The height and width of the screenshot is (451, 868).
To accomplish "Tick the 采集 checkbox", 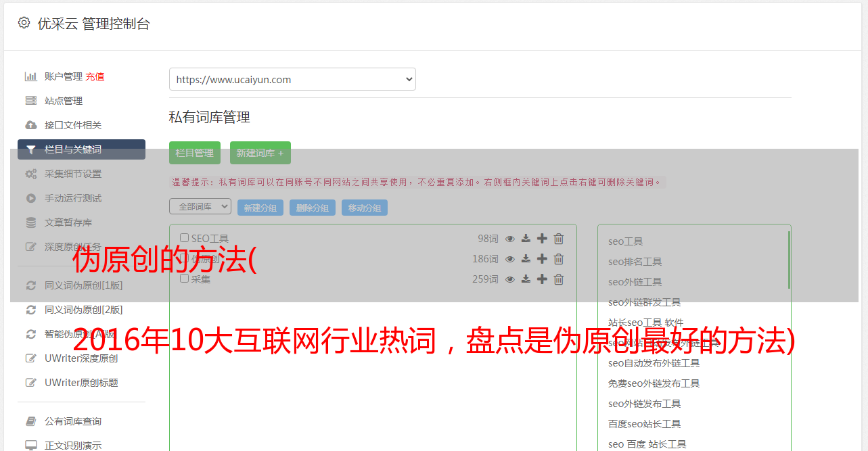I will click(x=185, y=279).
